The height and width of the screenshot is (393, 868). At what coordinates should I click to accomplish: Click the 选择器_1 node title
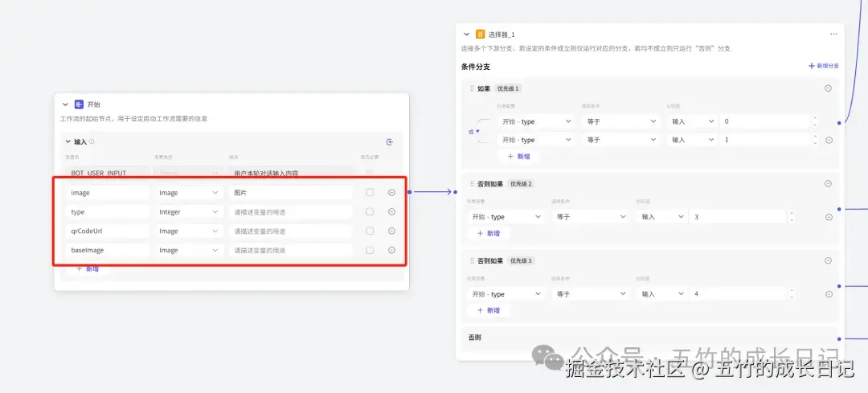click(x=501, y=35)
